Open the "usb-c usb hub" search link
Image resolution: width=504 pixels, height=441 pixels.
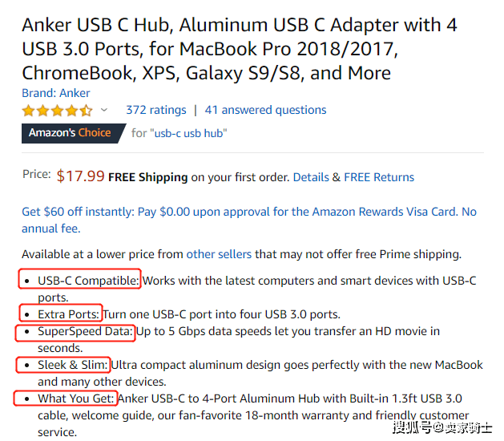click(x=191, y=133)
